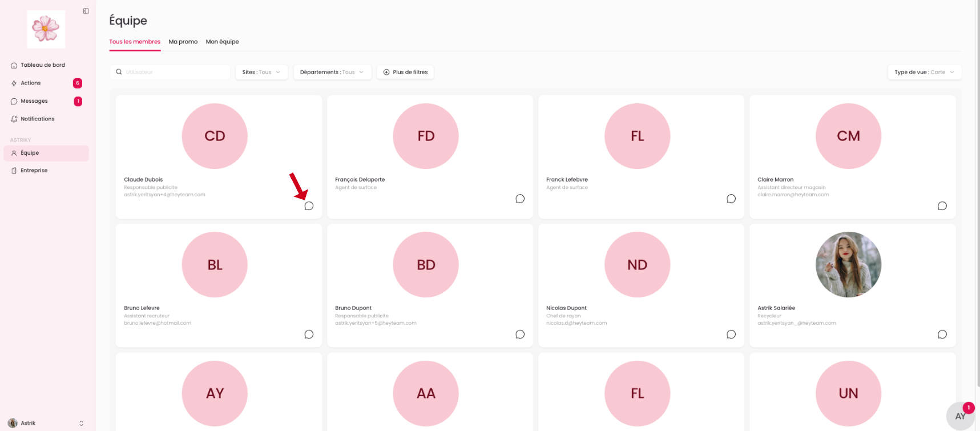
Task: Open chat with Astrik Salariée
Action: coord(942,335)
